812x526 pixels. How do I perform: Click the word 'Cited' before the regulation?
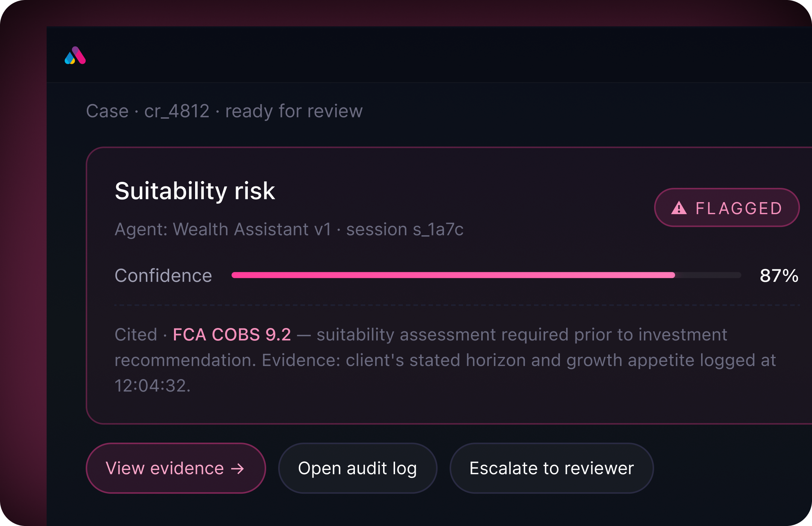coord(136,334)
